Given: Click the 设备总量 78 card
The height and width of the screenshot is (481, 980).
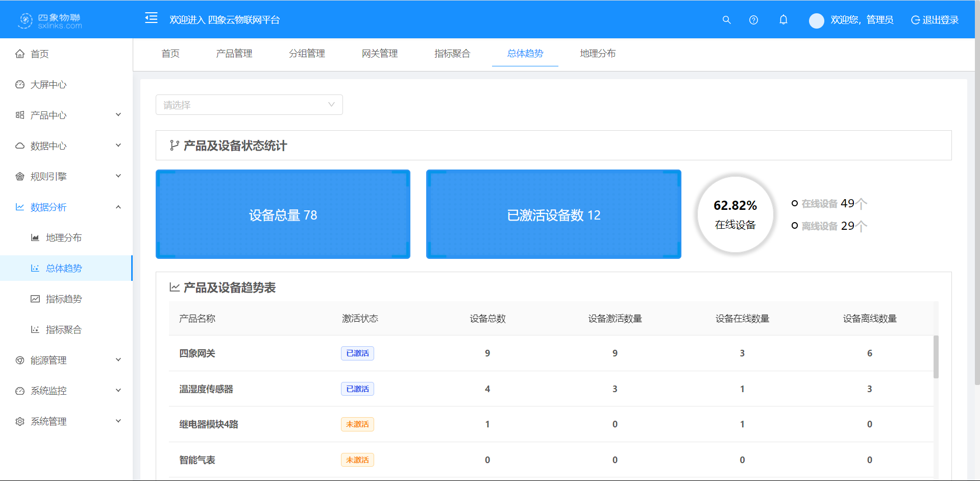Looking at the screenshot, I should [x=283, y=214].
